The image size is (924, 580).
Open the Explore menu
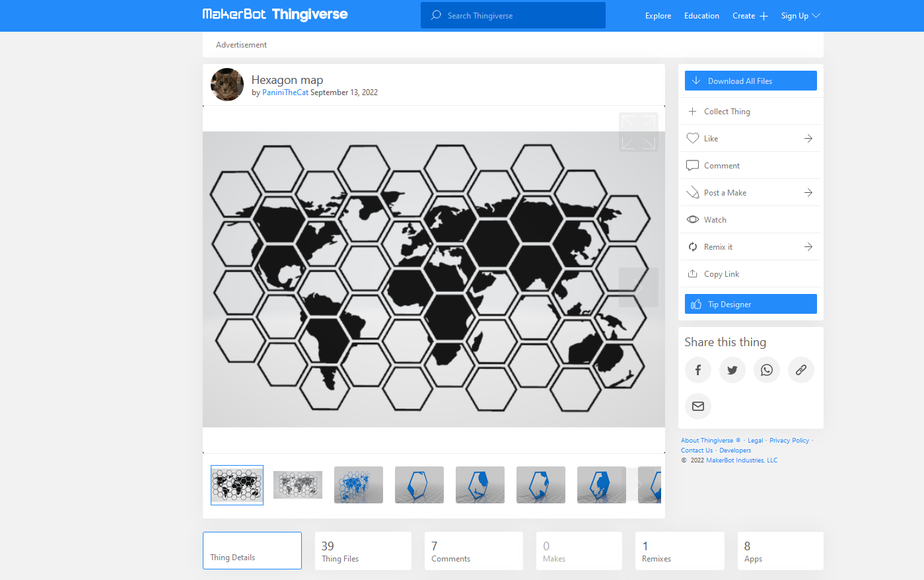[x=658, y=16]
